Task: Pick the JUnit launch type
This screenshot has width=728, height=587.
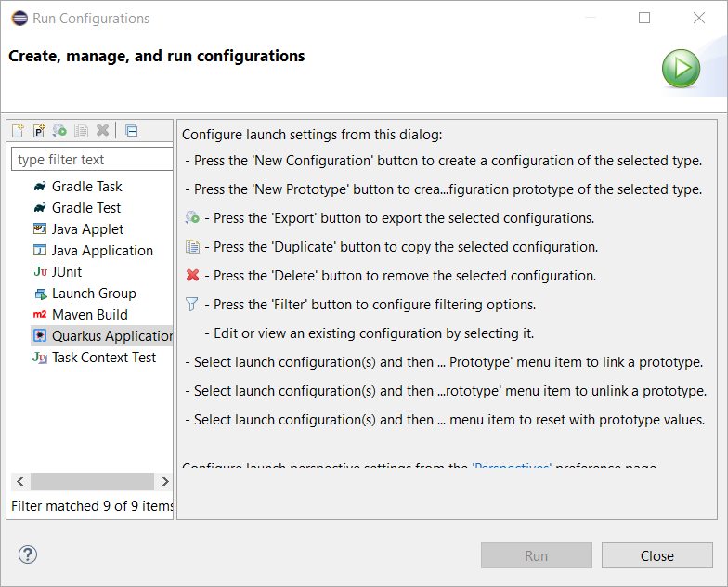Action: coord(67,272)
